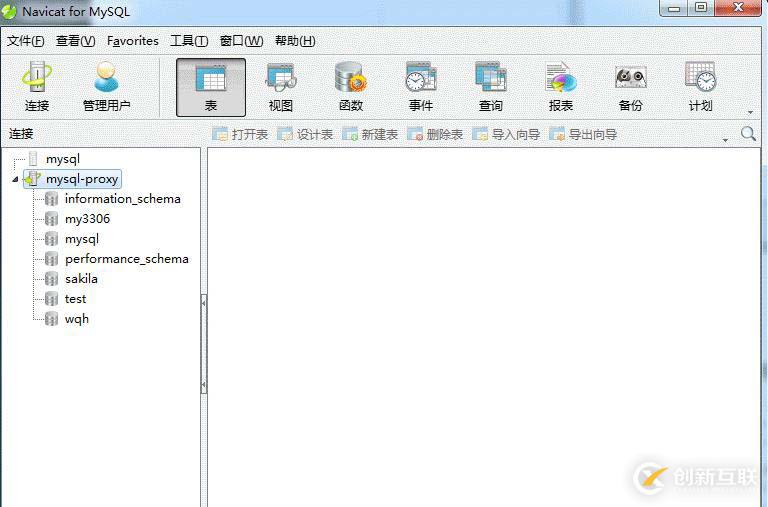Launch 导出向导 (Export Wizard)
Viewport: 768px width, 507px height.
click(583, 134)
